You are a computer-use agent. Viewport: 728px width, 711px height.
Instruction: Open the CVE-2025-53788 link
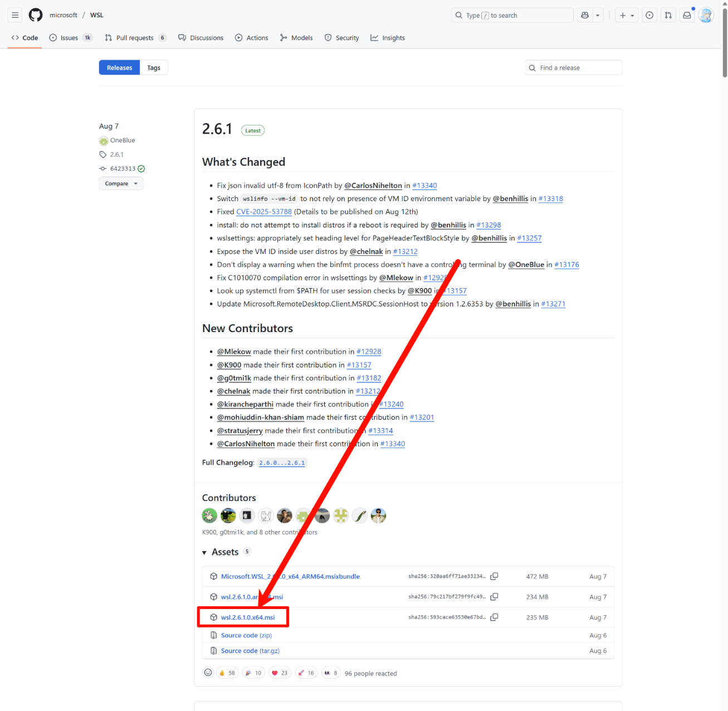coord(264,212)
